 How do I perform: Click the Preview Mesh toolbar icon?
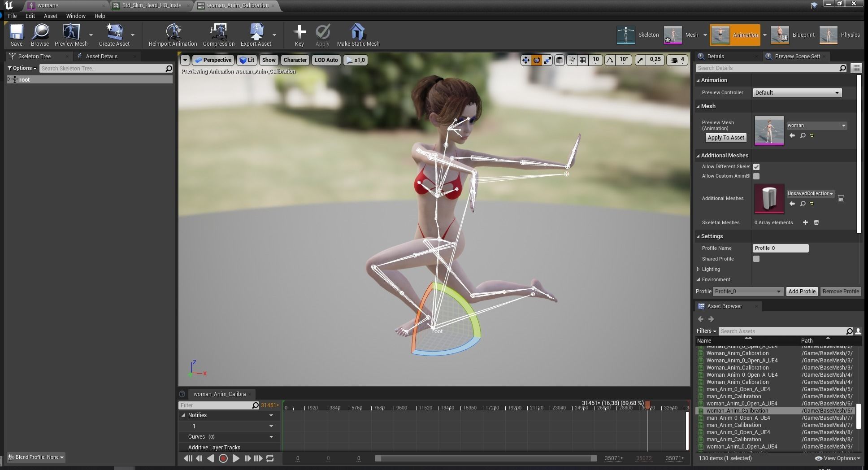click(x=71, y=35)
